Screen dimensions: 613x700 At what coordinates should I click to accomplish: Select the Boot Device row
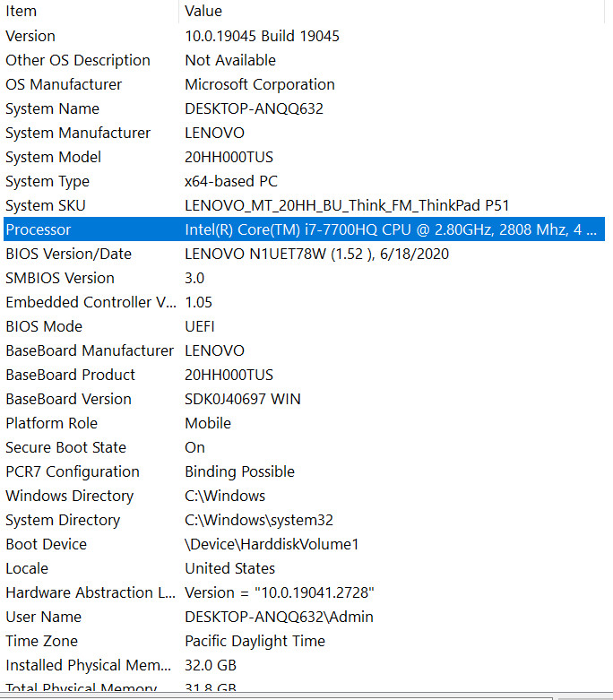(46, 544)
